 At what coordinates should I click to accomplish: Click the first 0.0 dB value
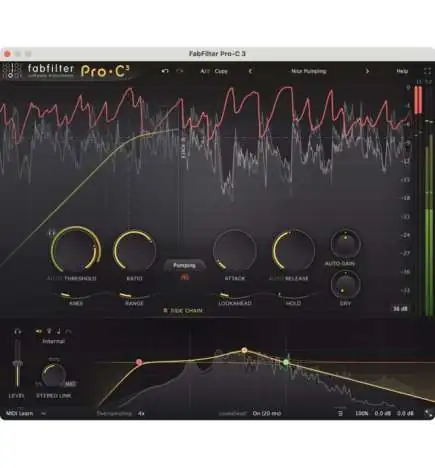coord(382,413)
